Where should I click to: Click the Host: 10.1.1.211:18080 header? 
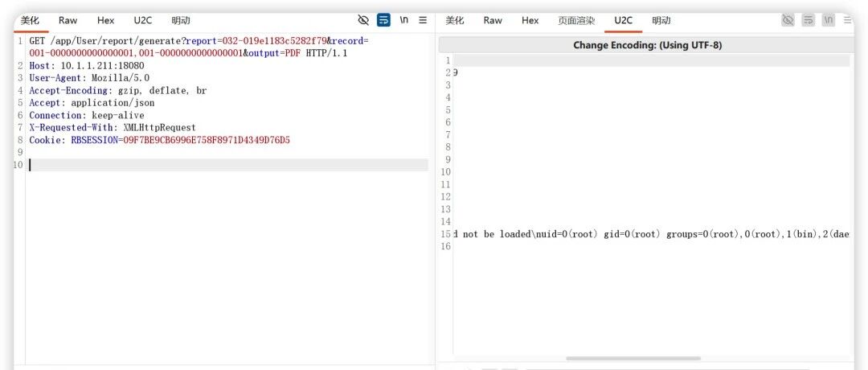pyautogui.click(x=87, y=65)
